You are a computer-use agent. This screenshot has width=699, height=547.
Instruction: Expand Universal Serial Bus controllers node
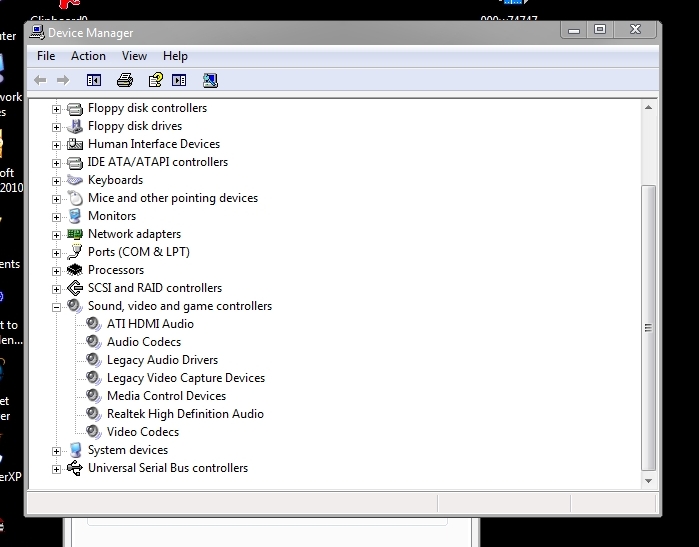coord(56,469)
